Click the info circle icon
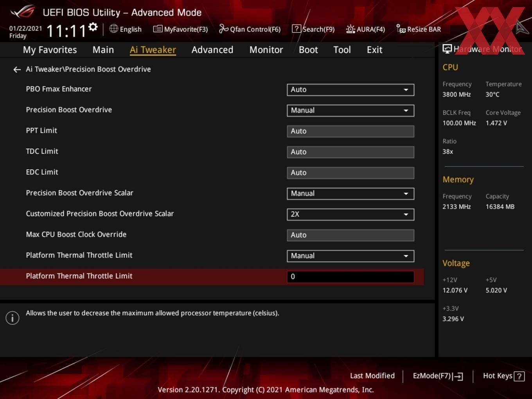 [13, 318]
